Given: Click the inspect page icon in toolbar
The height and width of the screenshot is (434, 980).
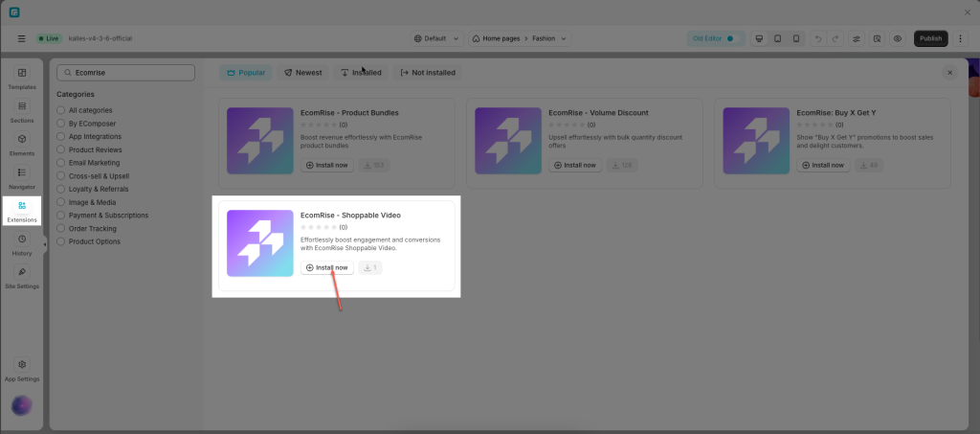Looking at the screenshot, I should 877,38.
